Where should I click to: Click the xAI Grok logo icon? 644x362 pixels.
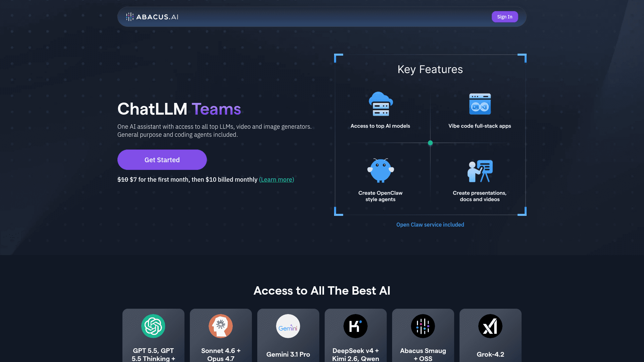tap(490, 326)
